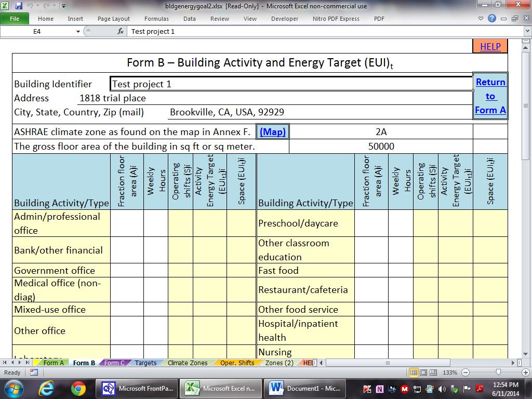Switch to the Climate Zones sheet tab

(188, 363)
